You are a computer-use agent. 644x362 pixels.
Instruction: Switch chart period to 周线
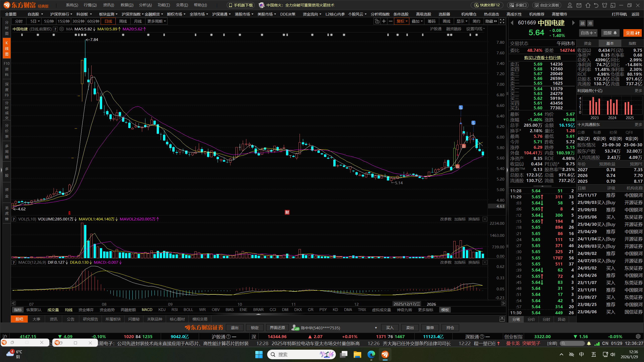(123, 21)
